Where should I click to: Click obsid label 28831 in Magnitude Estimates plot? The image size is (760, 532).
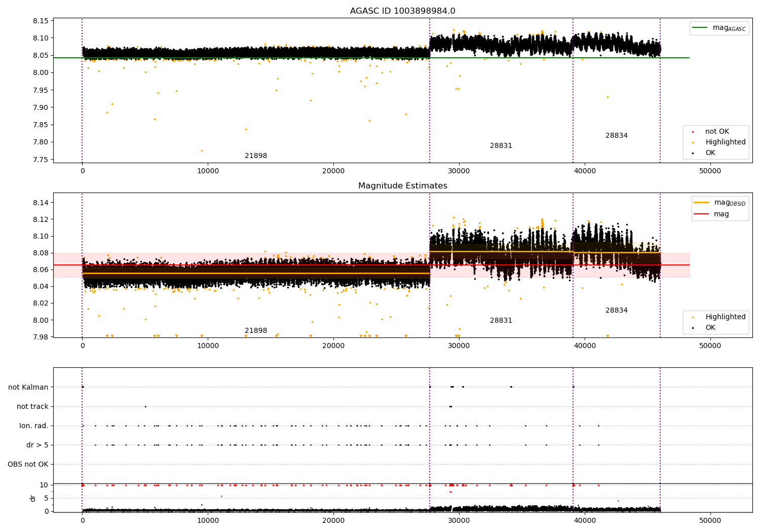pos(501,321)
